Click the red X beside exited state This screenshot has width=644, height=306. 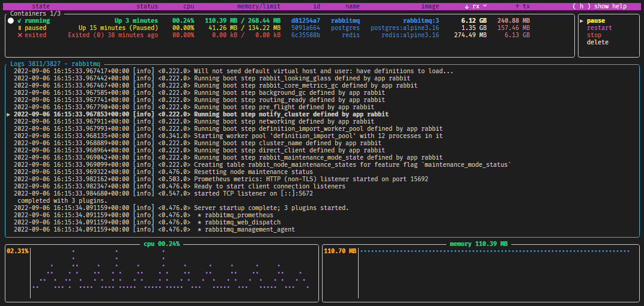click(x=19, y=35)
